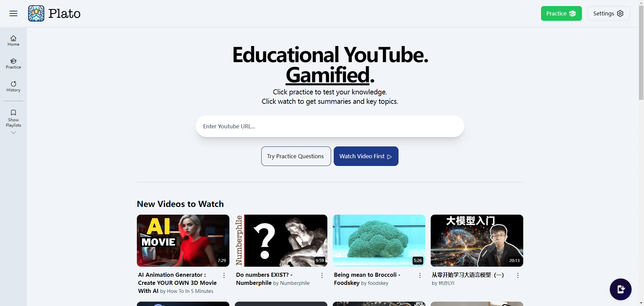
Task: Open the Broccoli video thumbnail
Action: coord(379,241)
